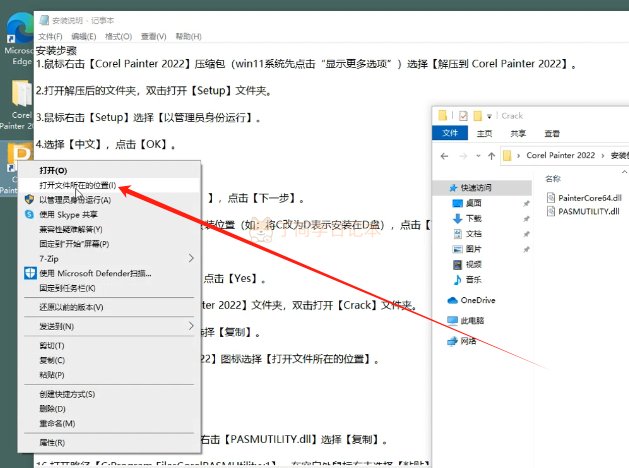Open the File (文件) menu in Notepad

(50, 36)
